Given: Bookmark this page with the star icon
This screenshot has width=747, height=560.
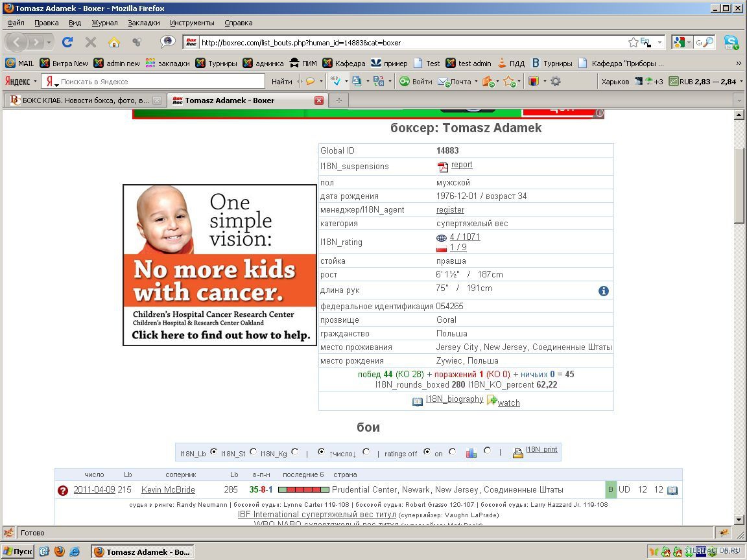Looking at the screenshot, I should click(x=633, y=42).
